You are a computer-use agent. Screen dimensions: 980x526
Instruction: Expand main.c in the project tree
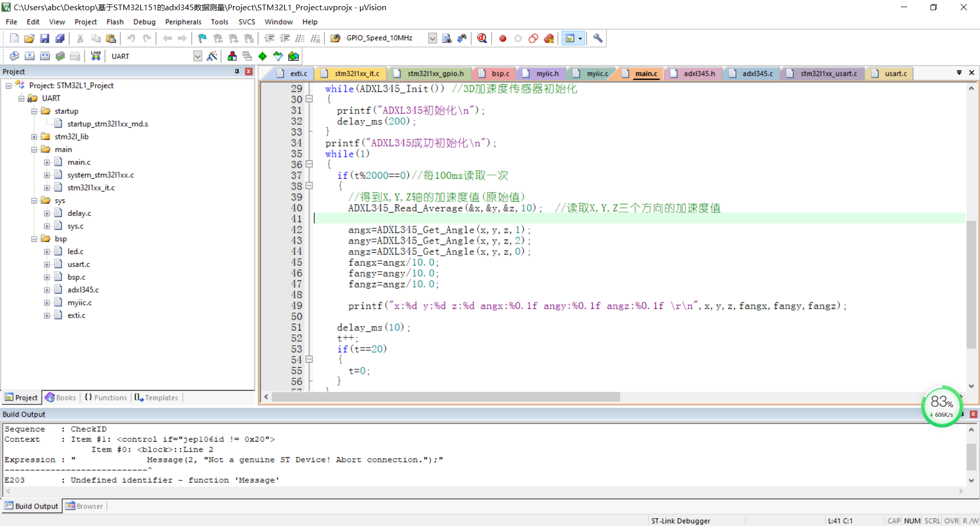47,162
